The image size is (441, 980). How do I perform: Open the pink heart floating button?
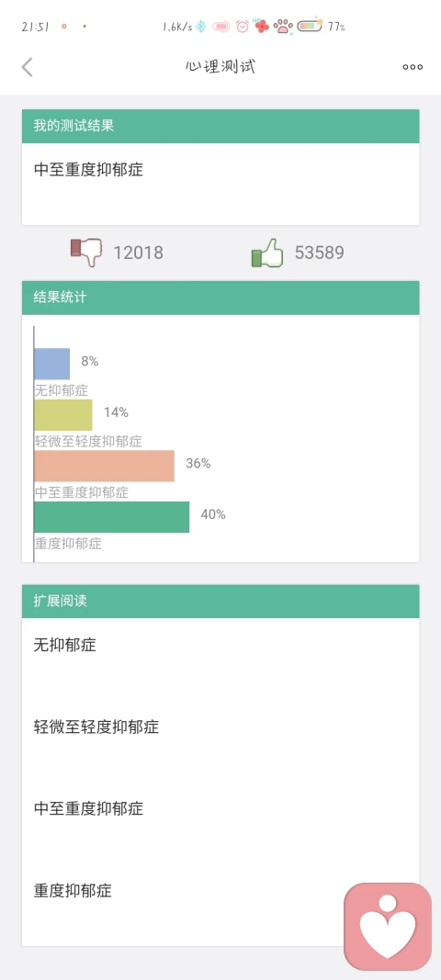[x=388, y=926]
